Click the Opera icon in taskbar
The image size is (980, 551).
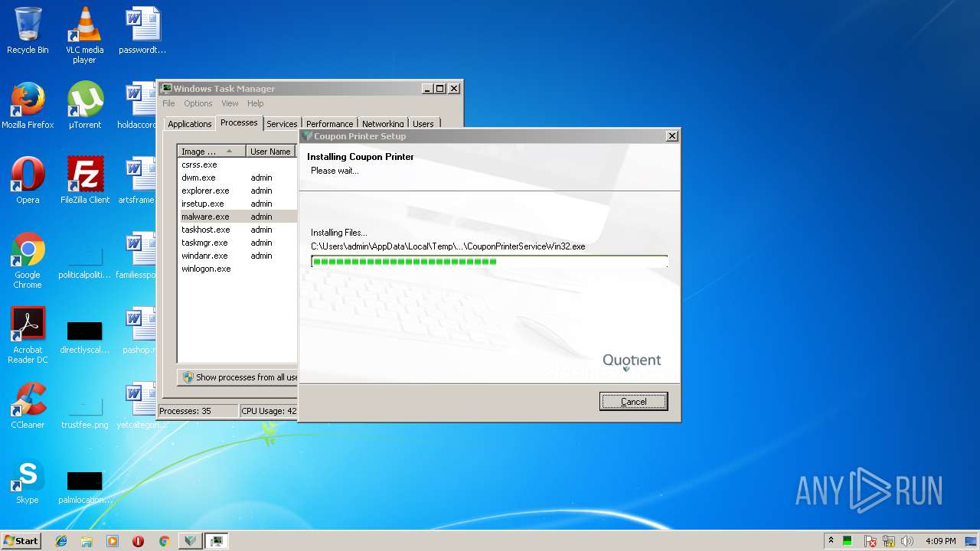138,541
